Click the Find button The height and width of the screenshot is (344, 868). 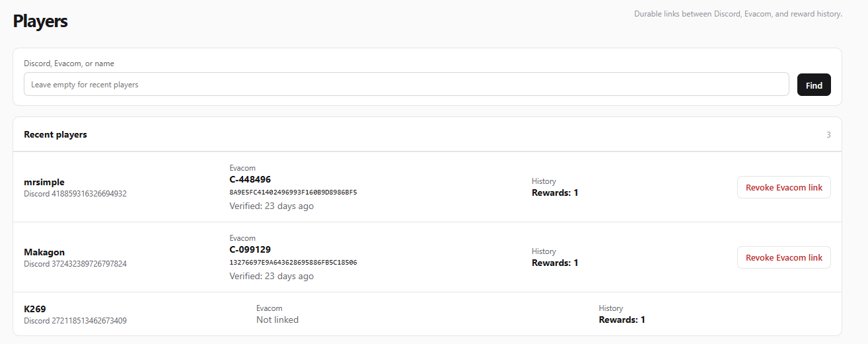click(x=814, y=85)
